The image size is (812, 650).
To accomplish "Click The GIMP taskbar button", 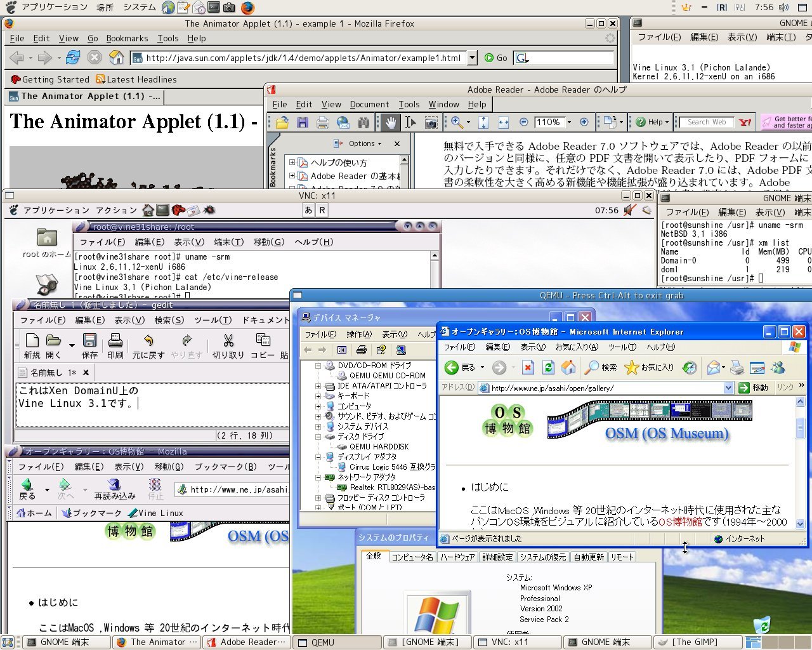I will point(698,642).
